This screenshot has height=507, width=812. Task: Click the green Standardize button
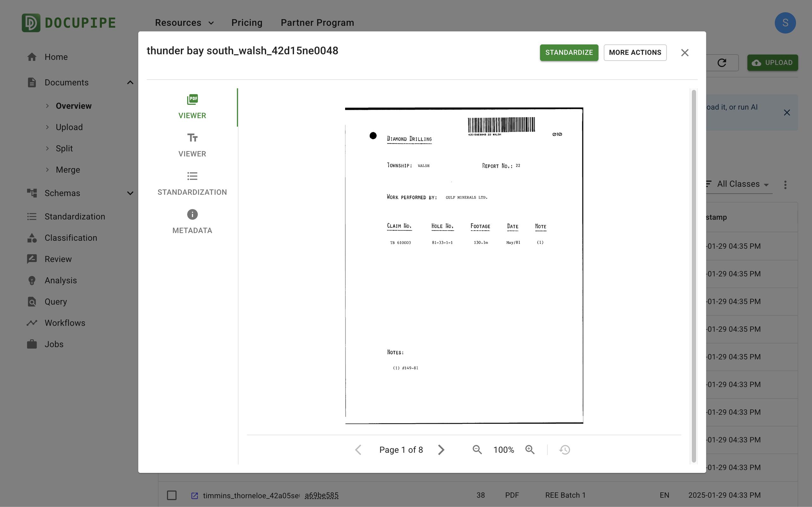click(x=569, y=53)
